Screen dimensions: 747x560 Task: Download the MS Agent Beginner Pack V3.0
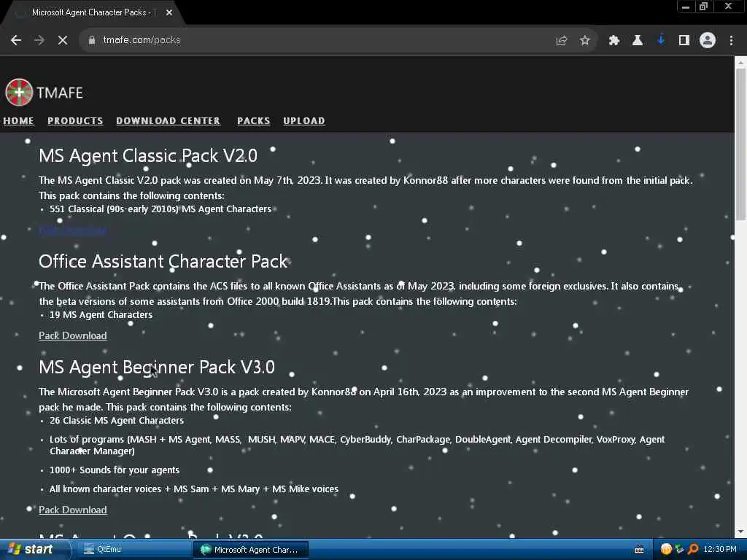click(73, 510)
